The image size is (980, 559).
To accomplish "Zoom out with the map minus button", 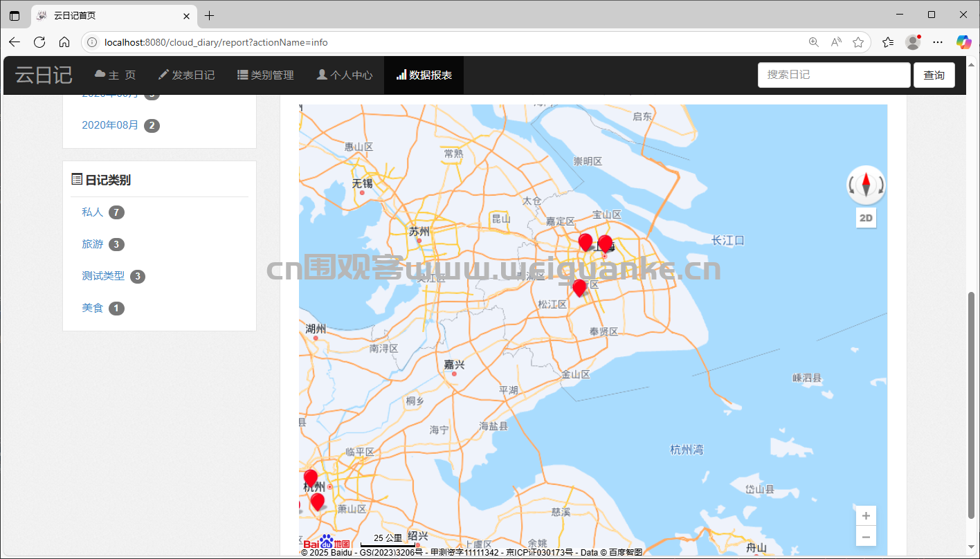I will coord(866,536).
